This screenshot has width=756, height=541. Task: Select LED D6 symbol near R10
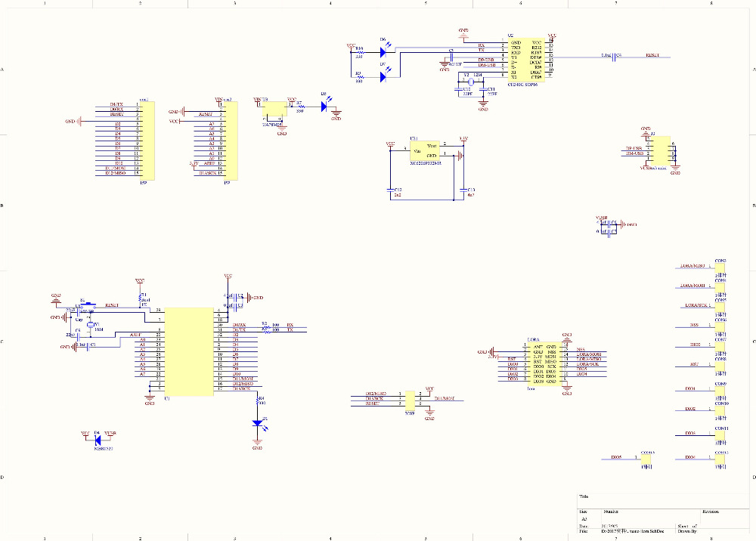(383, 51)
